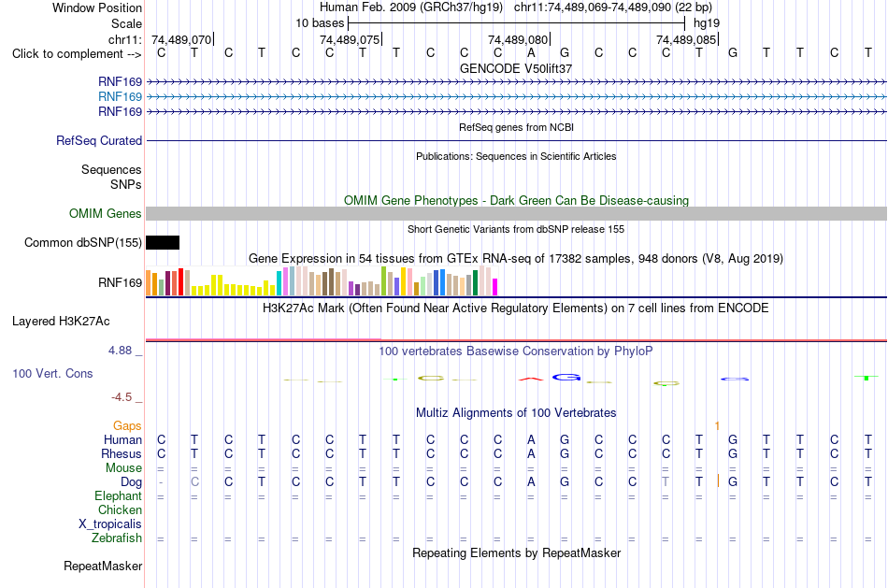Click the red A logo in conservation track
The height and width of the screenshot is (588, 888).
pos(531,379)
